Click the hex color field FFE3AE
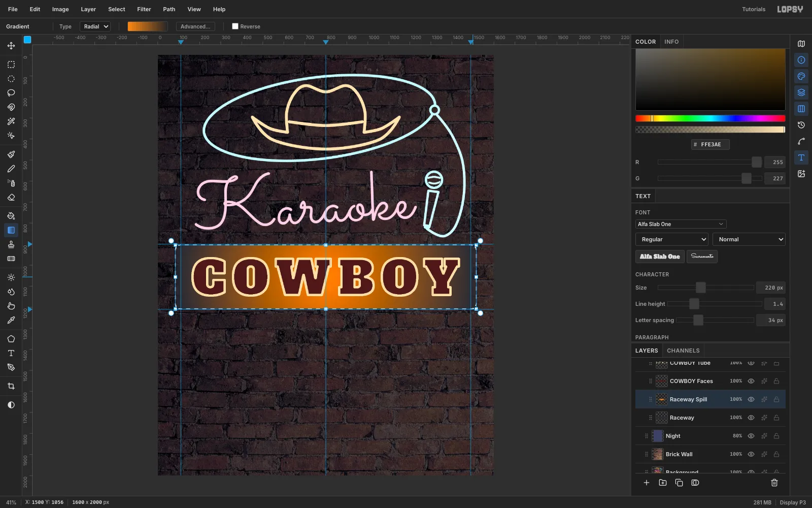This screenshot has width=812, height=508. tap(710, 144)
